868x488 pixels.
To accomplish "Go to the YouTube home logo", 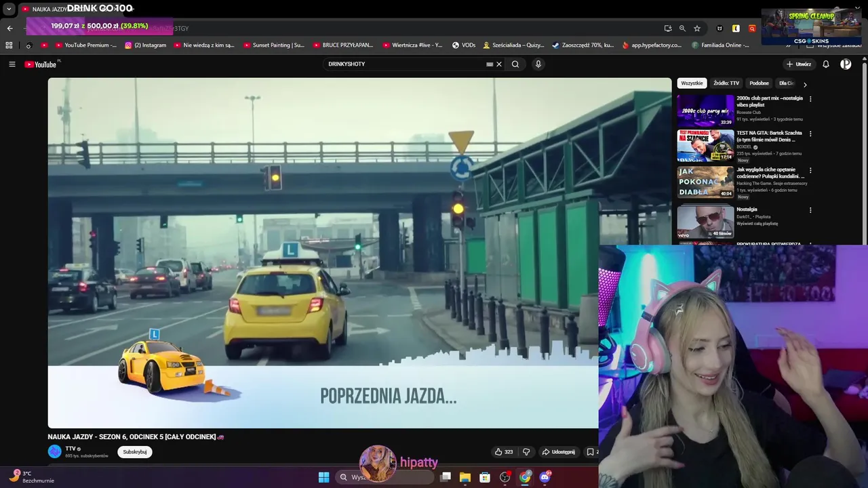I will click(41, 64).
